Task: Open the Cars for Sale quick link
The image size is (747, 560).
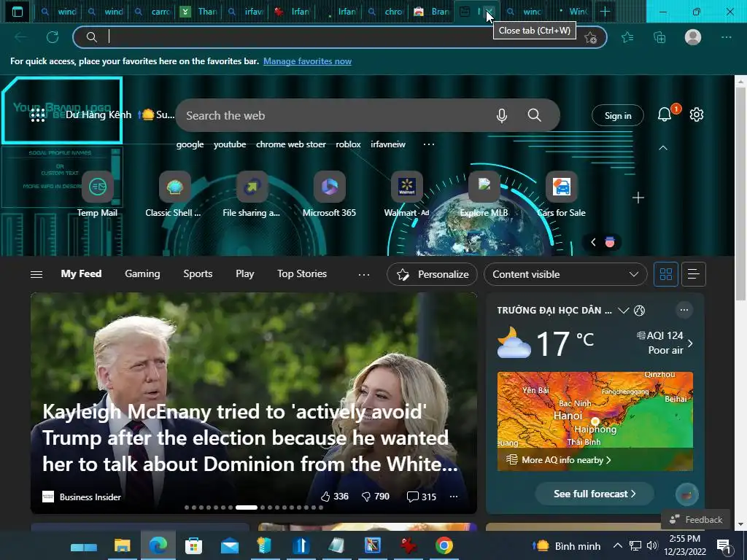Action: pos(562,195)
